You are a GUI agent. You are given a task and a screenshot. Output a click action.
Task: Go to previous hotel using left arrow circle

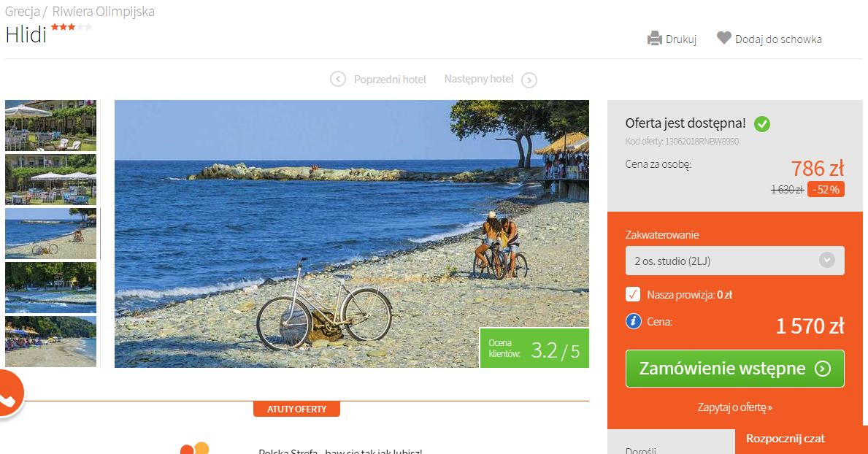(338, 79)
